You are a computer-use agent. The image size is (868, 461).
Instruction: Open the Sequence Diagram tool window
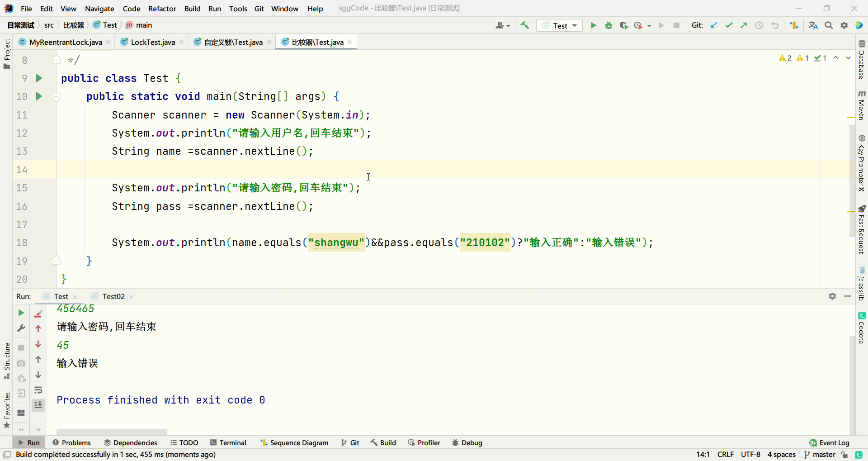pyautogui.click(x=294, y=442)
